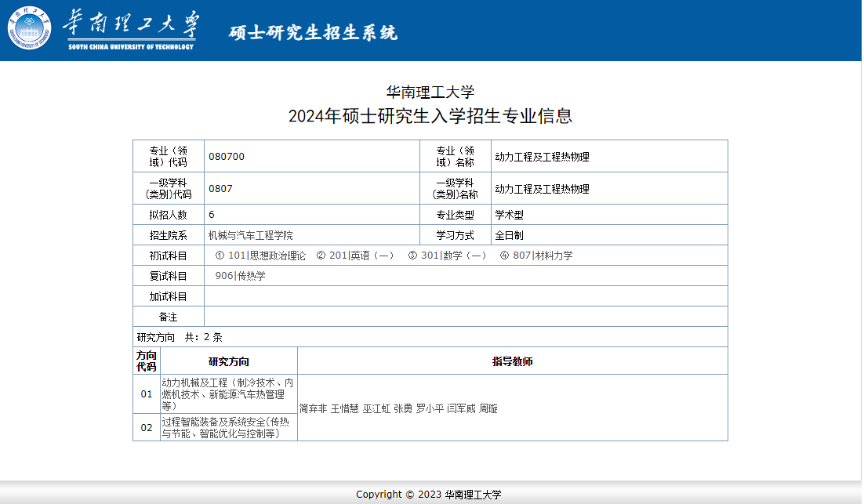Image resolution: width=864 pixels, height=504 pixels.
Task: Click the South China University of Technology round emblem
Action: 29,28
